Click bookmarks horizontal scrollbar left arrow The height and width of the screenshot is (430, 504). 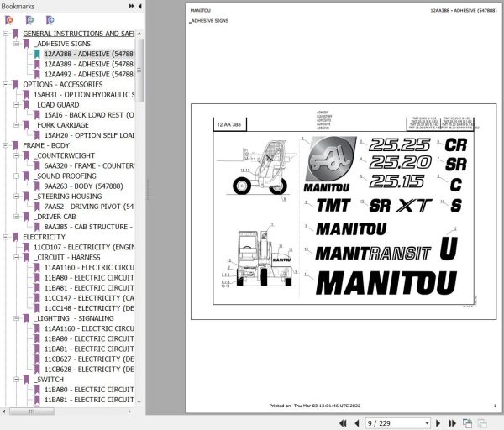pos(4,412)
